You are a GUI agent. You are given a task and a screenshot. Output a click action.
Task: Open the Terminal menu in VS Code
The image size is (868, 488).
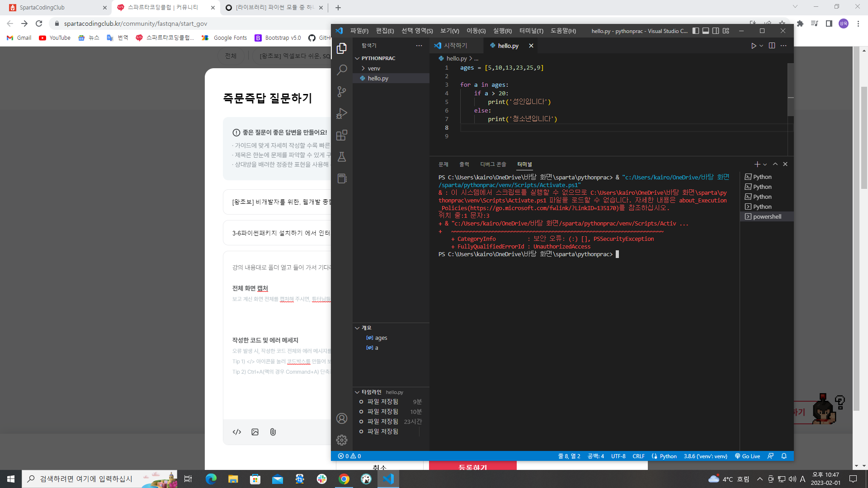(x=531, y=31)
